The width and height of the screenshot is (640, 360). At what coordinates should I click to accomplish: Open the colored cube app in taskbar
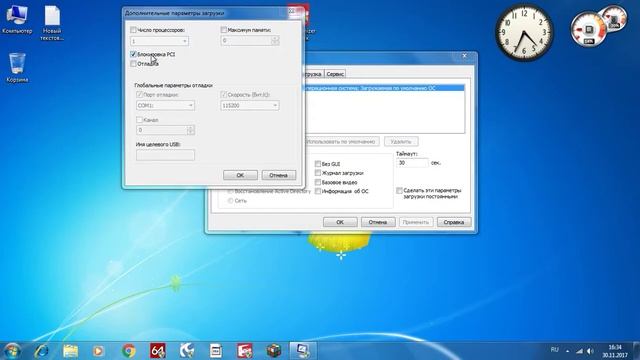tap(274, 351)
